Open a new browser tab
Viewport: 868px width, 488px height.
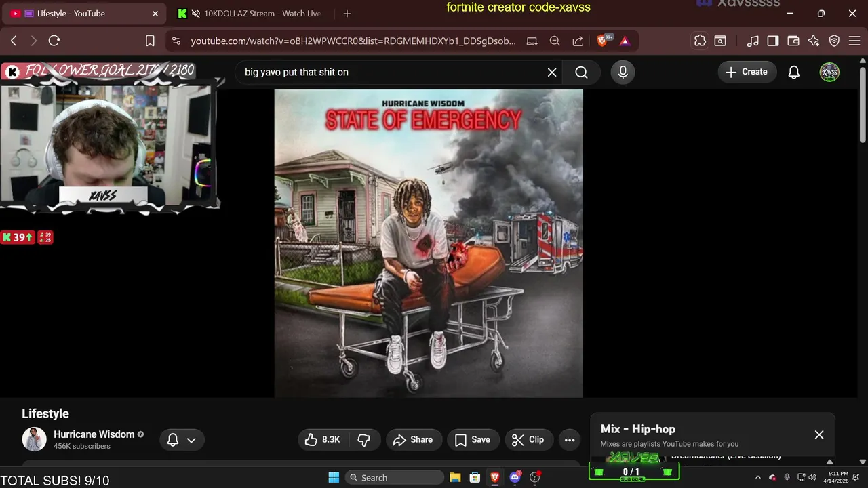point(347,14)
